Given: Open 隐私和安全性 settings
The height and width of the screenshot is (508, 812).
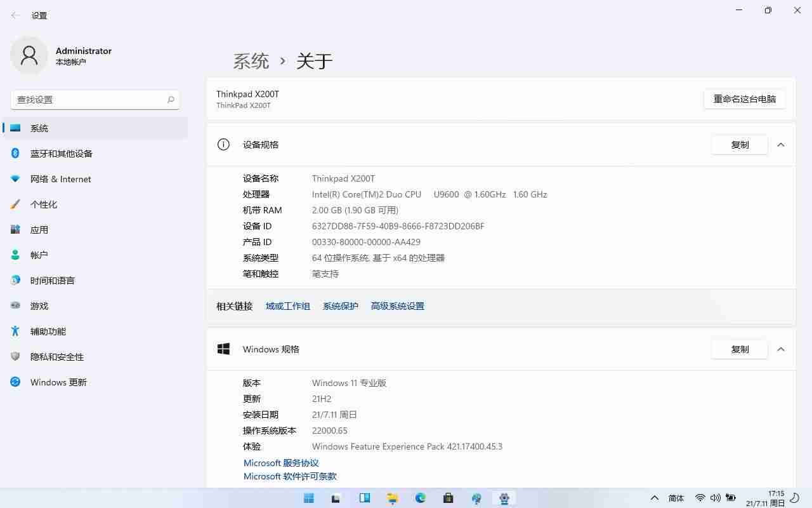Looking at the screenshot, I should point(95,357).
